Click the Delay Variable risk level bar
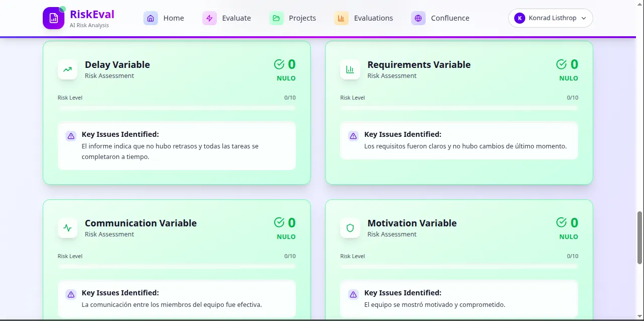 click(x=177, y=108)
